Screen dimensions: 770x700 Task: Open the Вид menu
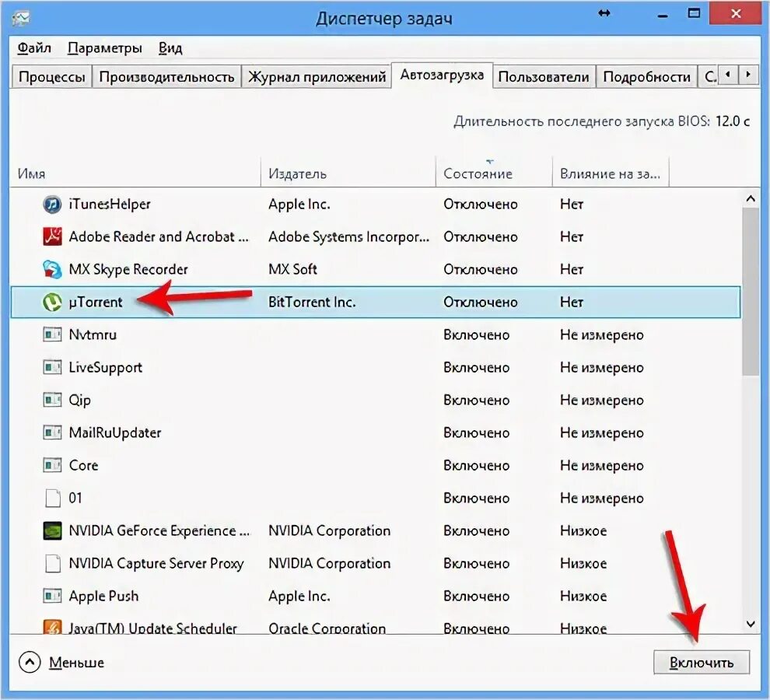[x=170, y=47]
